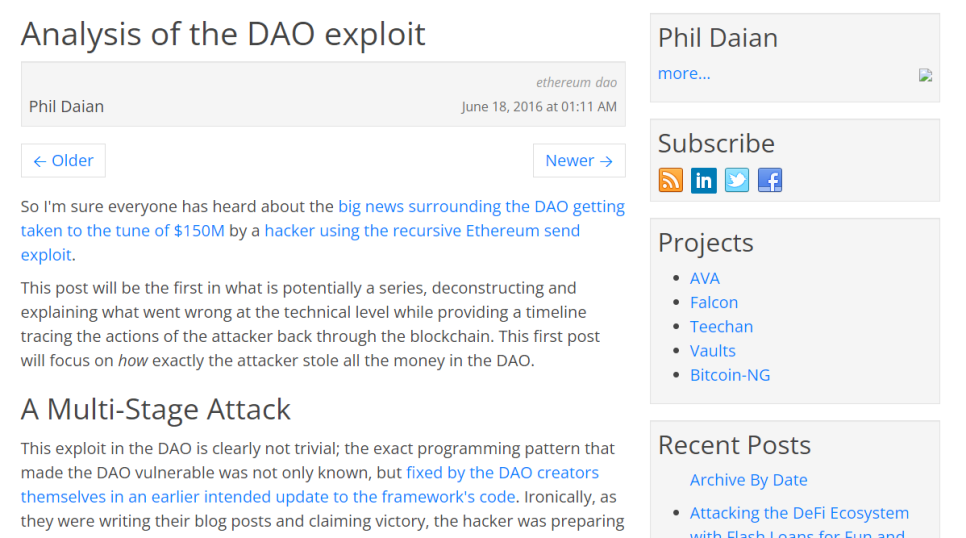The height and width of the screenshot is (538, 966).
Task: Open the AVA project link
Action: coord(705,279)
